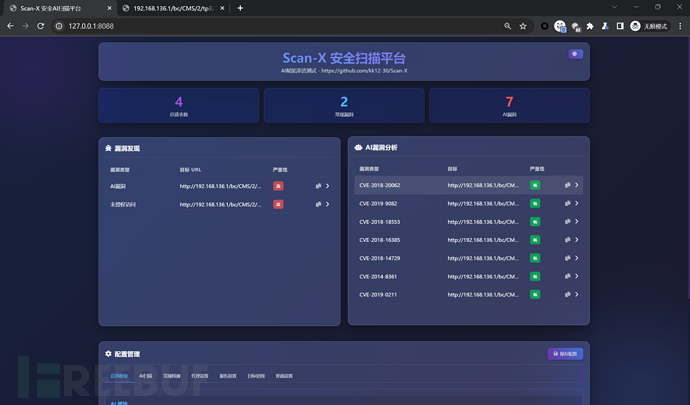
Task: Toggle the theme switch in header
Action: tap(575, 54)
